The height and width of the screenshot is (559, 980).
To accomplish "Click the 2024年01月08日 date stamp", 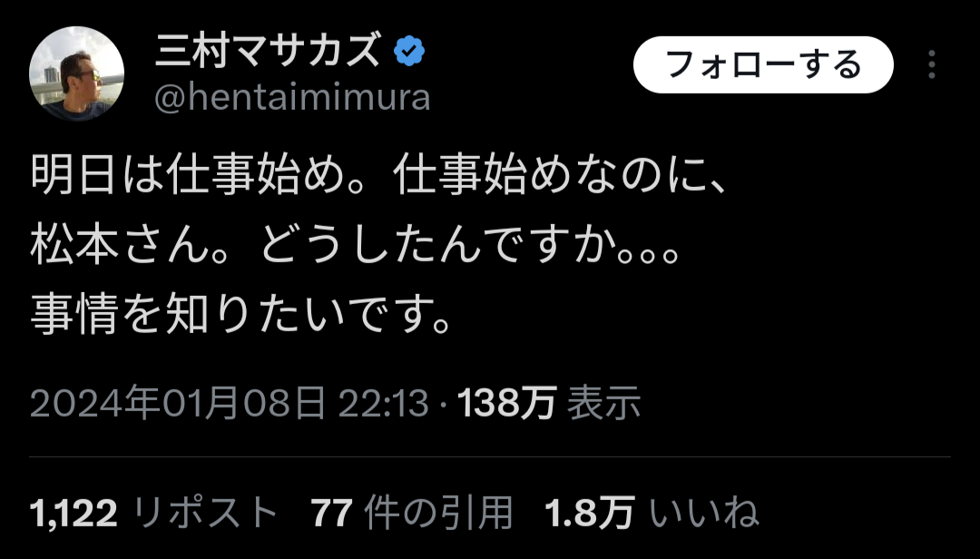I will click(178, 403).
